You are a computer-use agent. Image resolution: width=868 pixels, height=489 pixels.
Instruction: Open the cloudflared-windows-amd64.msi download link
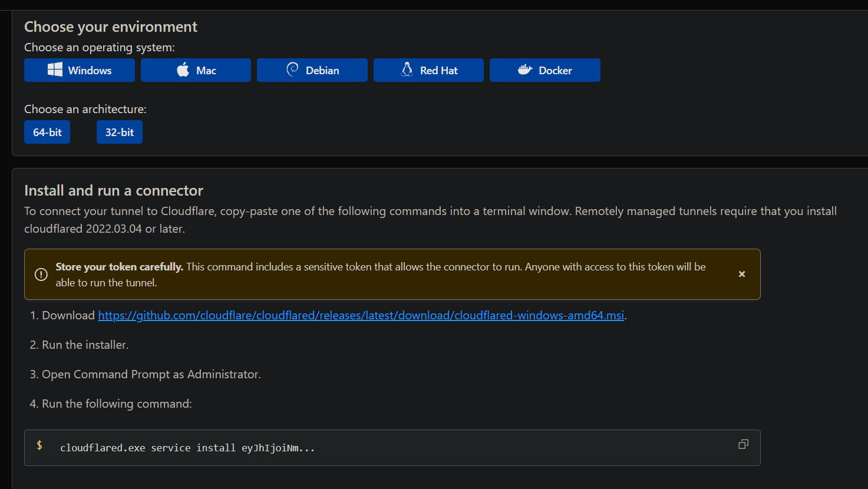(x=361, y=315)
